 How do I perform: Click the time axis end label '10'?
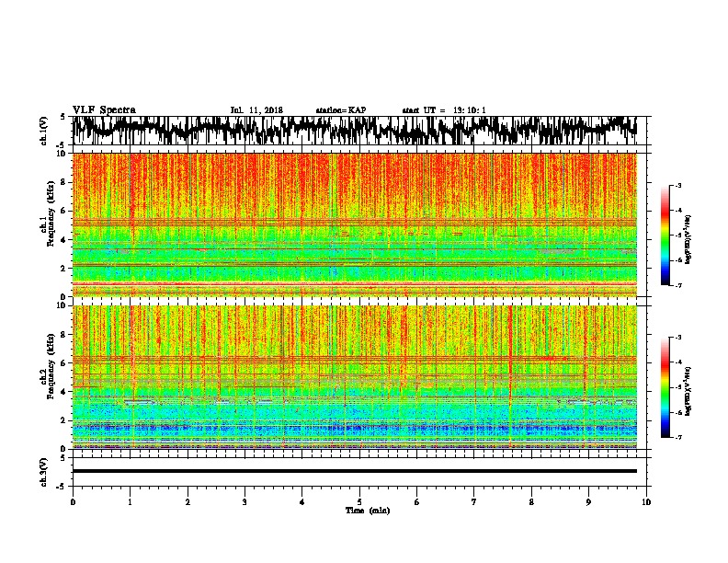pos(646,502)
